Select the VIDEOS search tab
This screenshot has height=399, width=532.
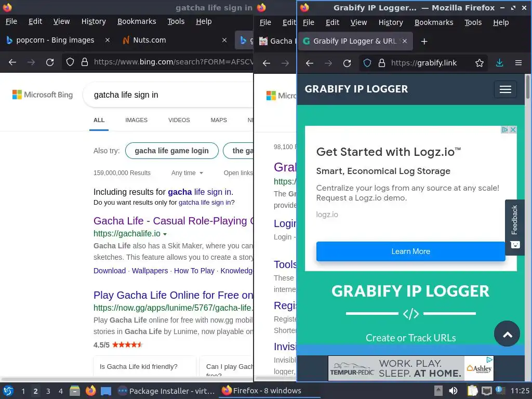[x=179, y=120]
